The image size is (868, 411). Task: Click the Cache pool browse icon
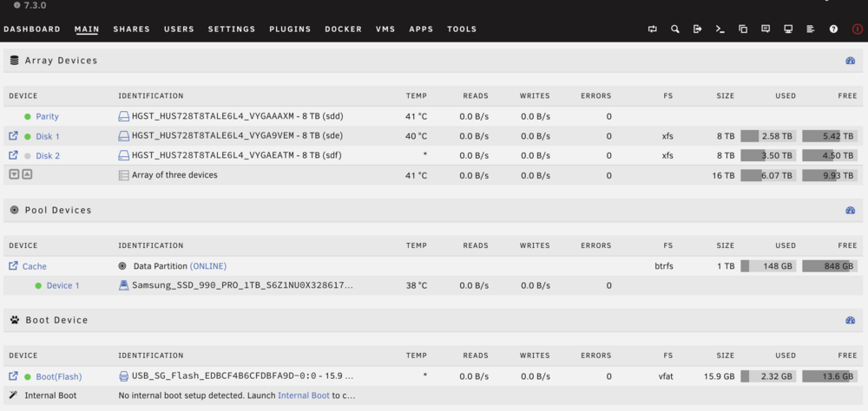point(13,265)
